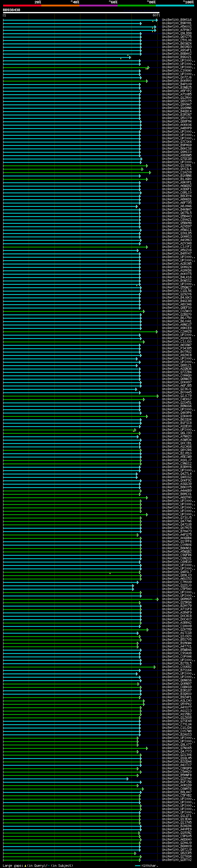Click the query end position 607

tap(155, 15)
